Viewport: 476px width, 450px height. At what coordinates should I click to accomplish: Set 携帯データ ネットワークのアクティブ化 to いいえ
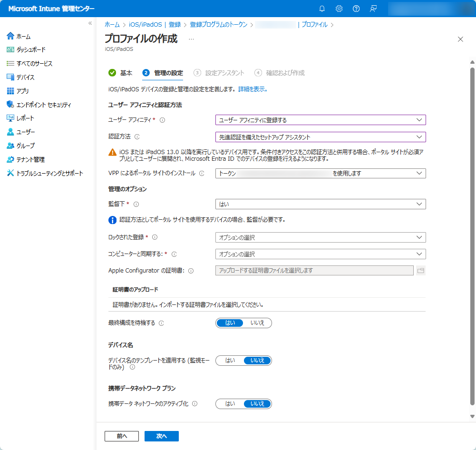tap(257, 403)
